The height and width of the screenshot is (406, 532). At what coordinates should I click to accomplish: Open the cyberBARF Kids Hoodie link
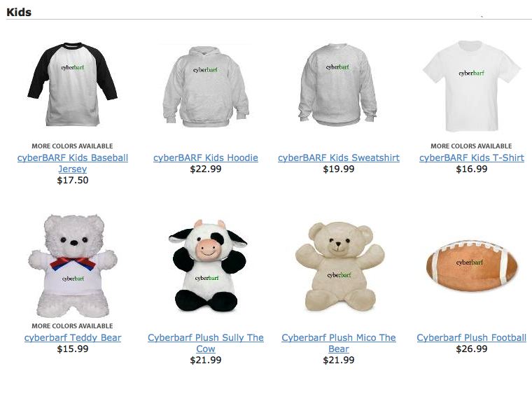point(206,157)
